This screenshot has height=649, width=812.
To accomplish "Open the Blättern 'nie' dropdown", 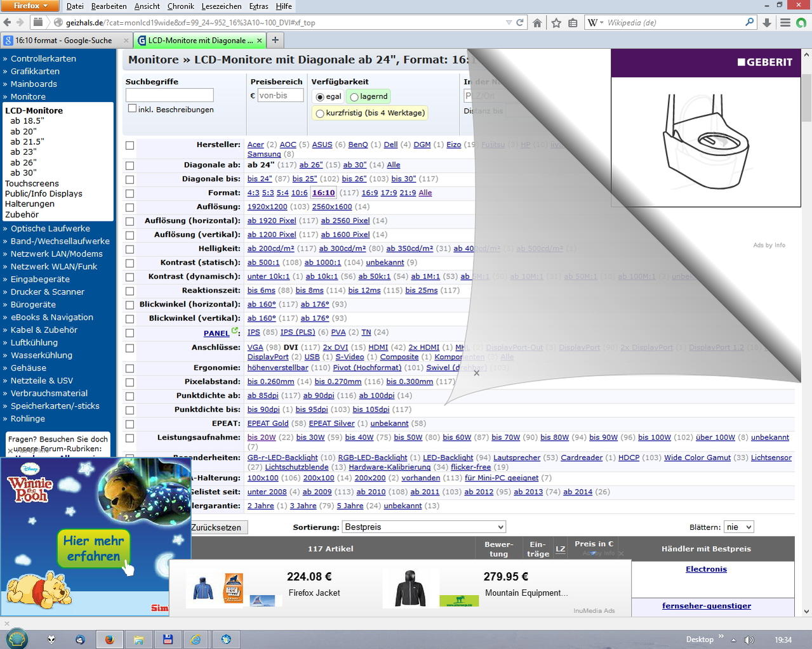I will [739, 527].
